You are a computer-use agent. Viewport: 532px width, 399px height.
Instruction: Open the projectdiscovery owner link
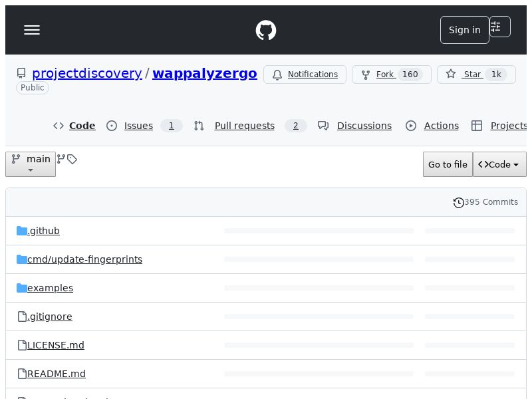(x=87, y=73)
